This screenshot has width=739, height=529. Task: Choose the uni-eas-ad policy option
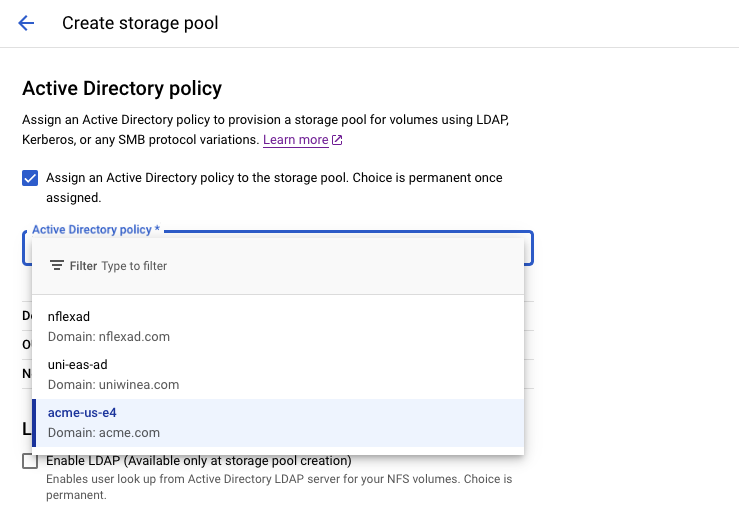(77, 365)
